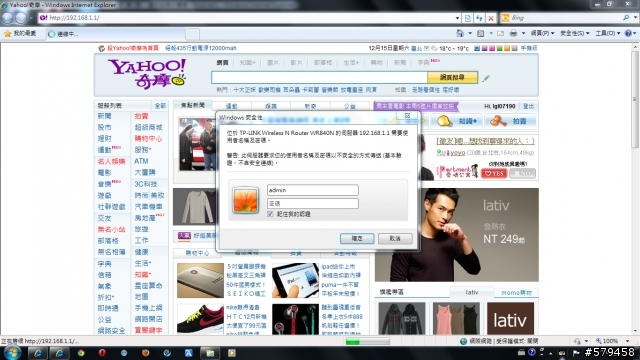Click the Yahoo web search text box

pyautogui.click(x=319, y=77)
